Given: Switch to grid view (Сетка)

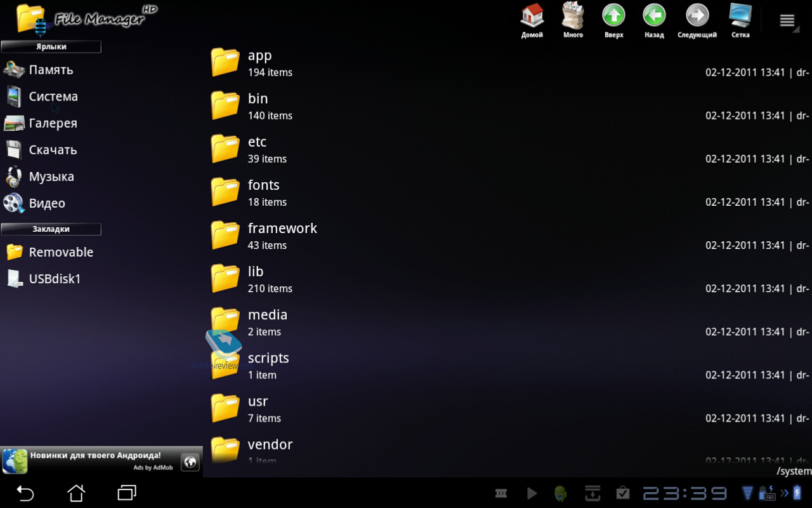Looking at the screenshot, I should click(740, 20).
